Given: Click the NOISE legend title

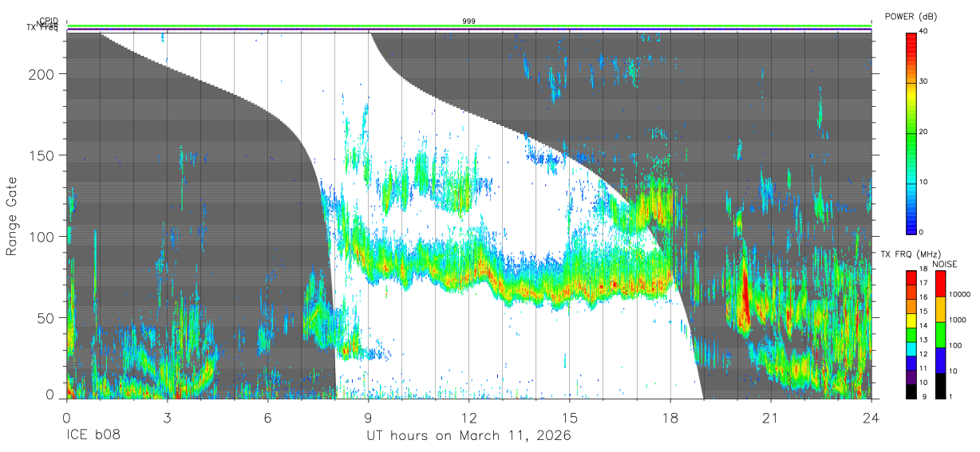Looking at the screenshot, I should coord(946,264).
